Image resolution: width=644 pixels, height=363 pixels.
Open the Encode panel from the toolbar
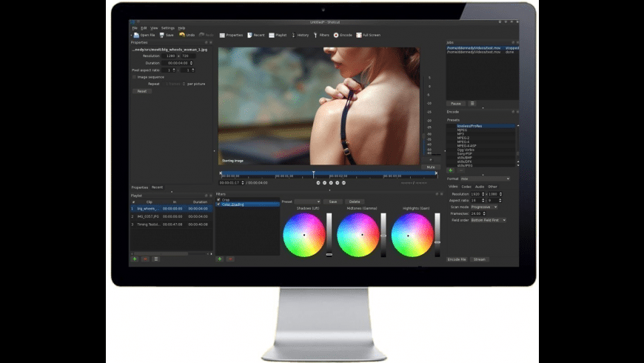(343, 36)
